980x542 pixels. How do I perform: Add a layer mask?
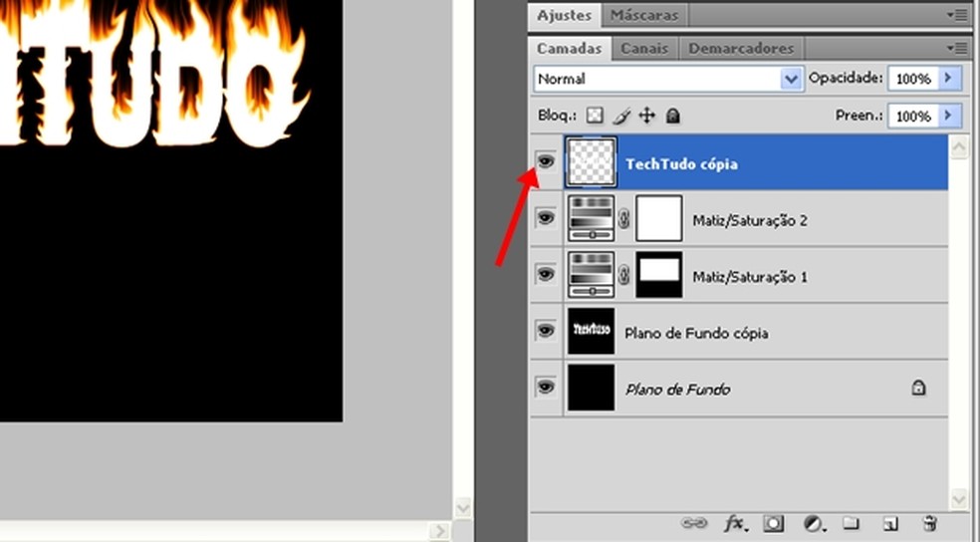coord(774,523)
